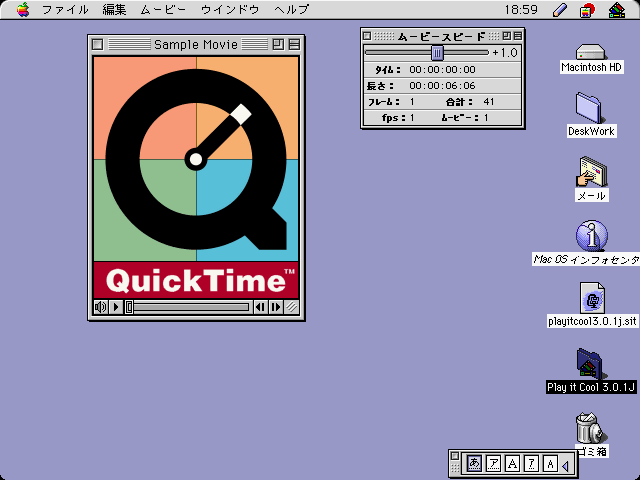The height and width of the screenshot is (480, 640).
Task: Collapse the Sample Movie window with windowshade box
Action: [x=294, y=44]
